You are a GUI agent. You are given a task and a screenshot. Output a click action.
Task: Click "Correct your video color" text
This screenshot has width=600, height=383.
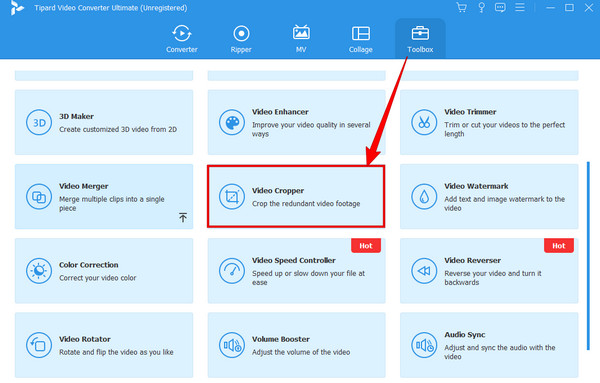click(x=98, y=278)
